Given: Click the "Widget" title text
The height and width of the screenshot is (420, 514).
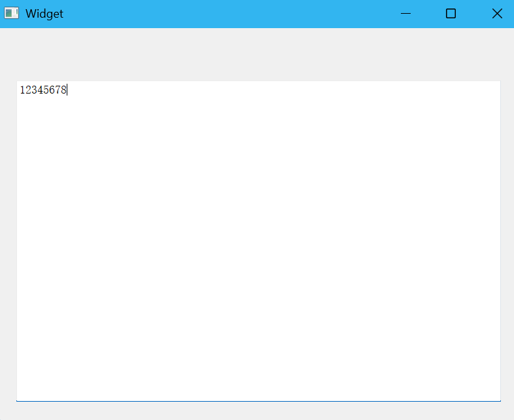Looking at the screenshot, I should point(44,14).
